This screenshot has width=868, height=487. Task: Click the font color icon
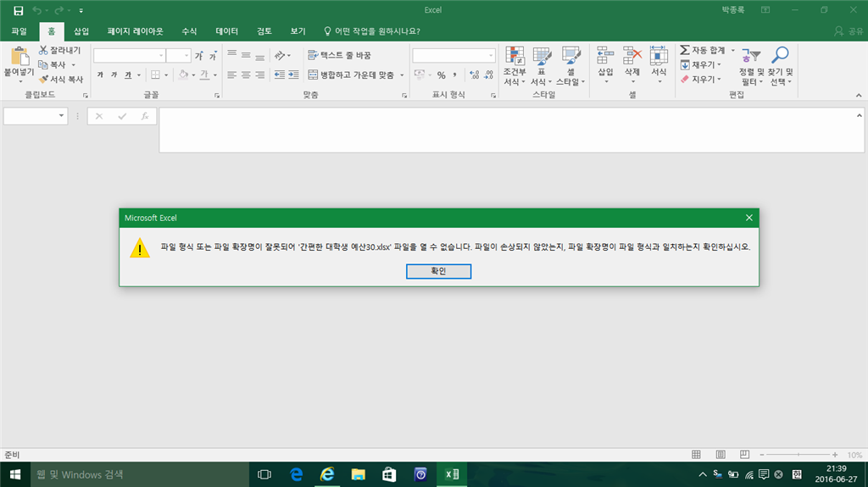[204, 75]
